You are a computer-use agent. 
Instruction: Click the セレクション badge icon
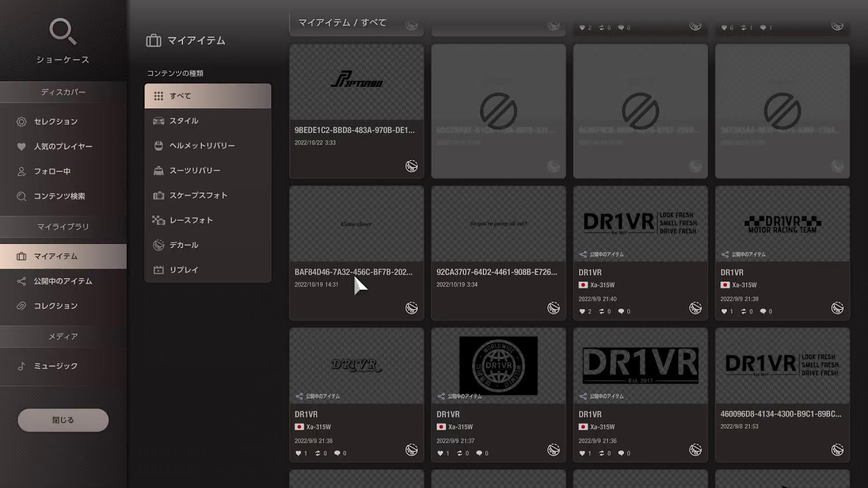21,121
